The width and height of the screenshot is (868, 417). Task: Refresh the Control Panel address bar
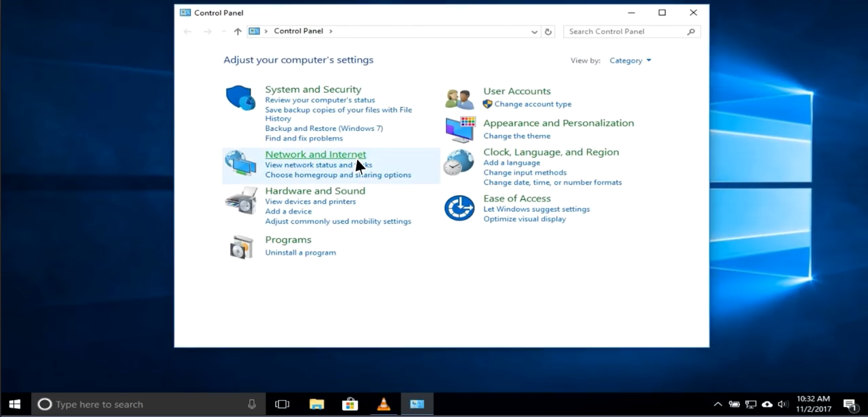(548, 32)
